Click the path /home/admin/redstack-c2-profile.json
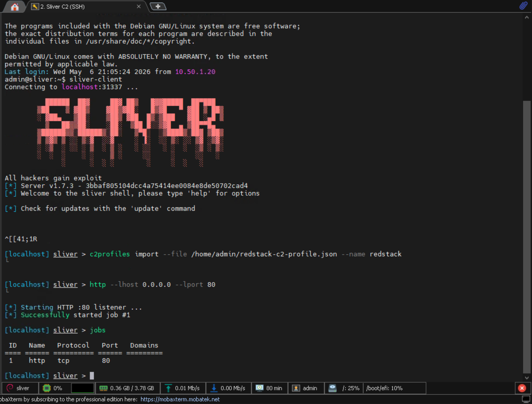 [x=264, y=254]
